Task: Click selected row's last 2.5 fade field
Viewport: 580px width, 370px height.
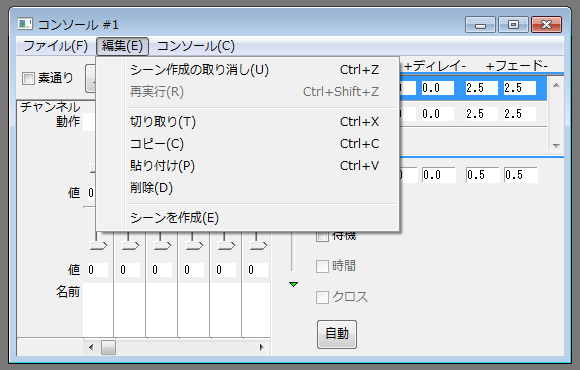Action: click(x=520, y=88)
